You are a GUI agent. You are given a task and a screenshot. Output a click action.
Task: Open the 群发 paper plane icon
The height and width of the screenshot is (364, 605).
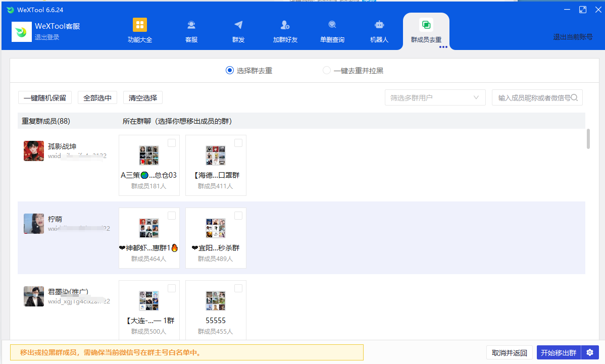click(x=238, y=25)
